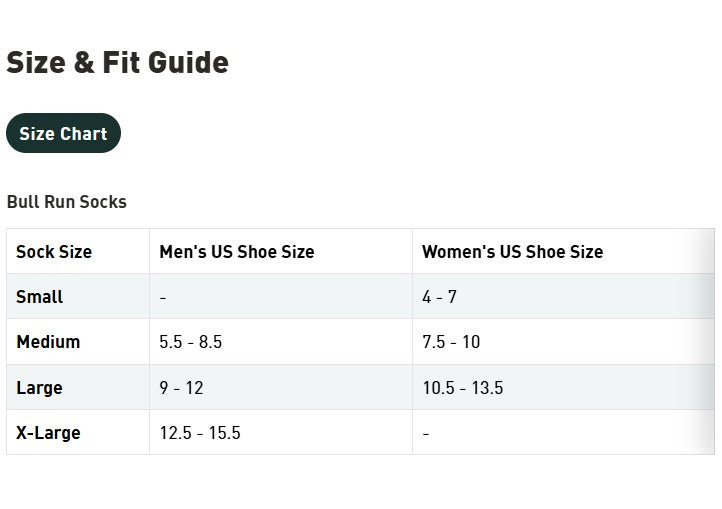Click the dash in X-Large women's cell

point(426,433)
